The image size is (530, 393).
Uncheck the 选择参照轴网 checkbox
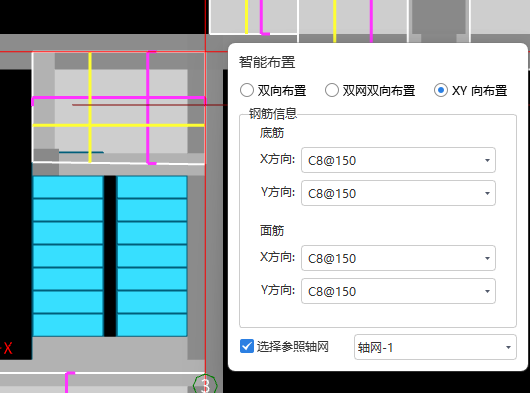[247, 347]
